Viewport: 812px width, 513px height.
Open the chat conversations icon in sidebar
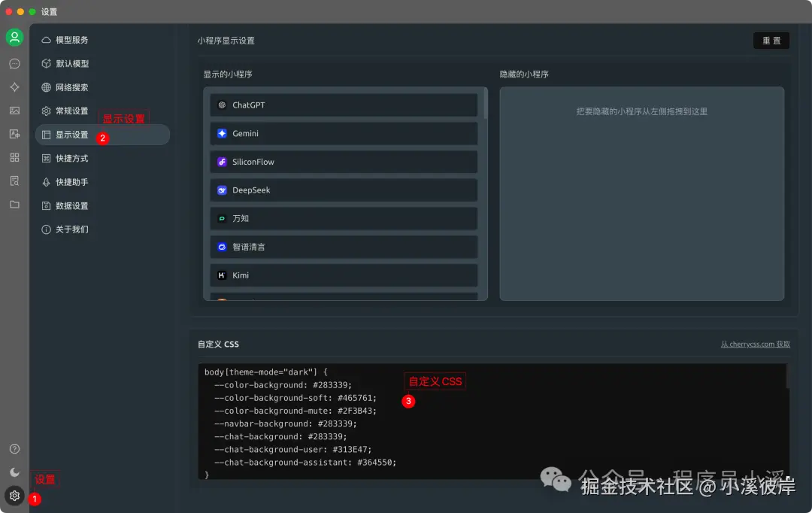coord(14,63)
